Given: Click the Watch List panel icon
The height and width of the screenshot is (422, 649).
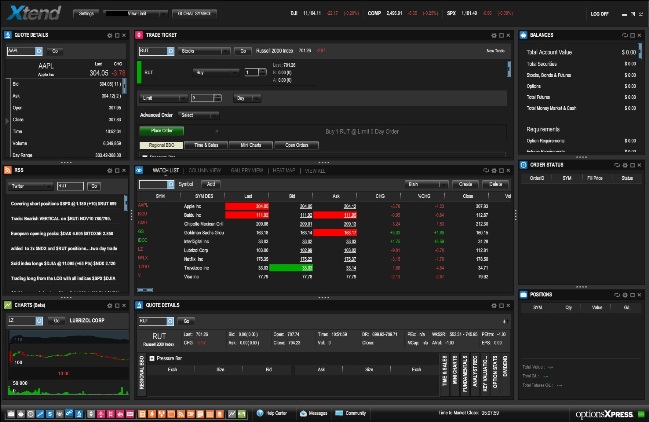Looking at the screenshot, I should [139, 170].
